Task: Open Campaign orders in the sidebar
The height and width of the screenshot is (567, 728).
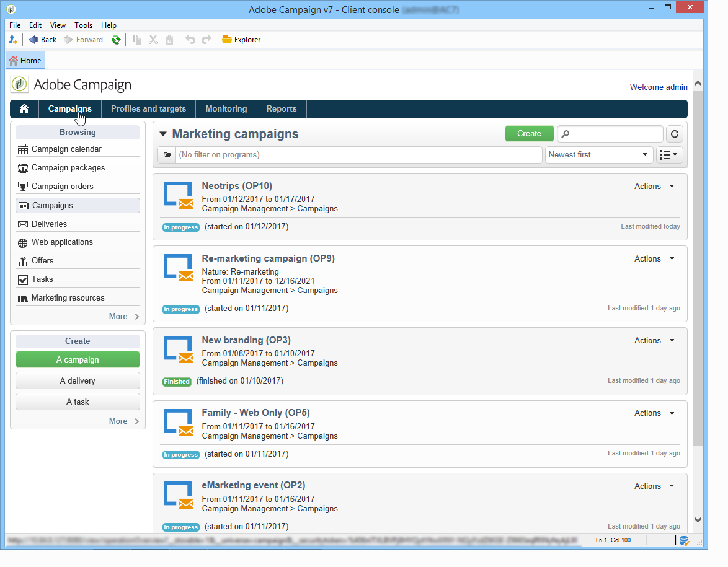Action: click(x=78, y=187)
